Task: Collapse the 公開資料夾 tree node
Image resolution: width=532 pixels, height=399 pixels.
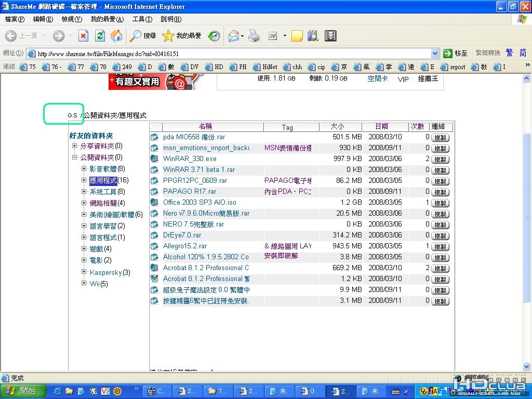Action: tap(75, 157)
